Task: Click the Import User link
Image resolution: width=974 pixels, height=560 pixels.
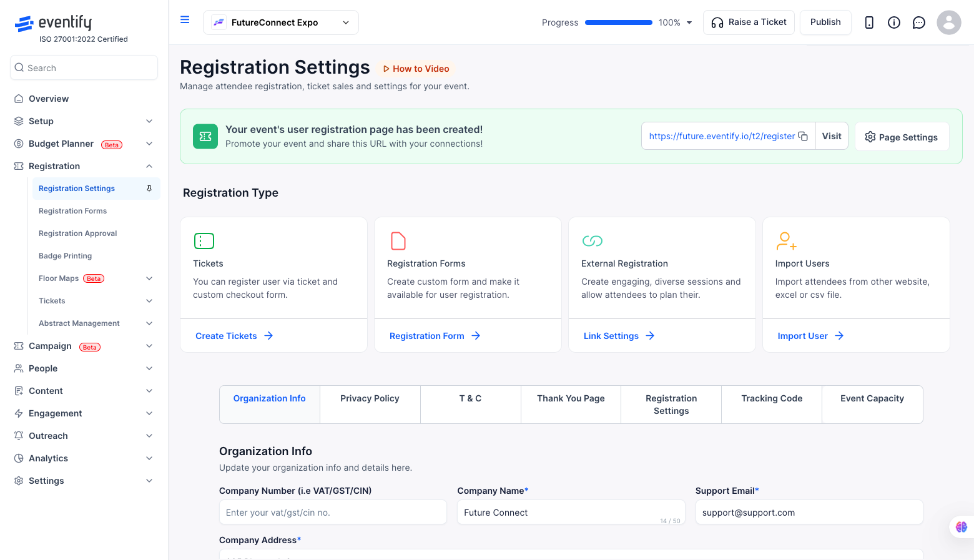Action: 810,336
